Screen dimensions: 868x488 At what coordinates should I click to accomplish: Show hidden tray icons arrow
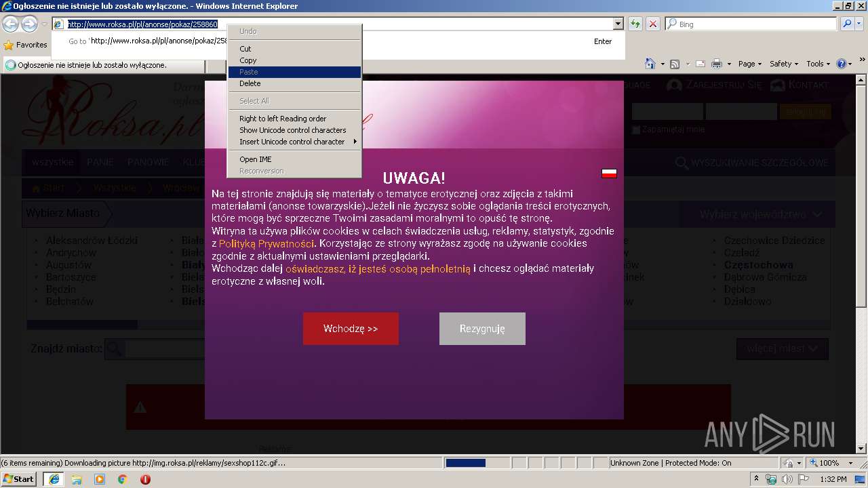[757, 479]
